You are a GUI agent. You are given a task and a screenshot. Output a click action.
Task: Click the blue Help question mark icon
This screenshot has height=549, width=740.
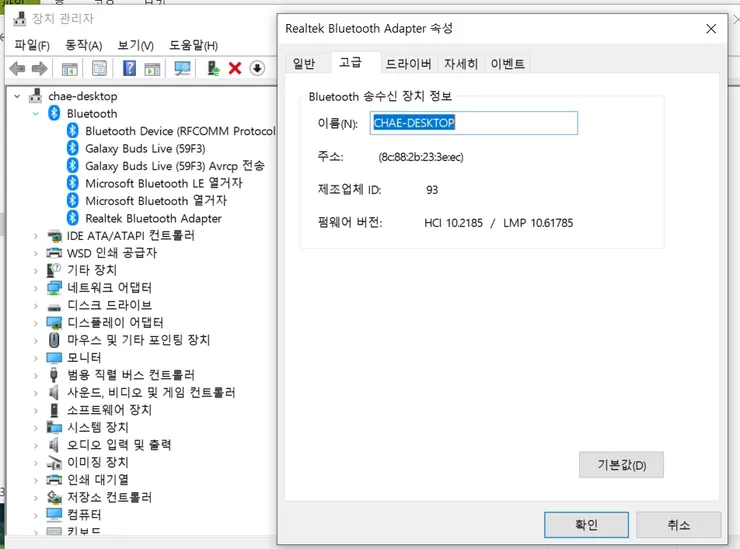tap(129, 68)
